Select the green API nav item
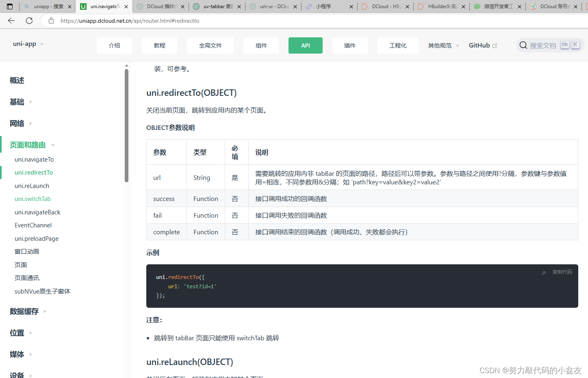Viewport: 588px width, 378px height. tap(306, 45)
